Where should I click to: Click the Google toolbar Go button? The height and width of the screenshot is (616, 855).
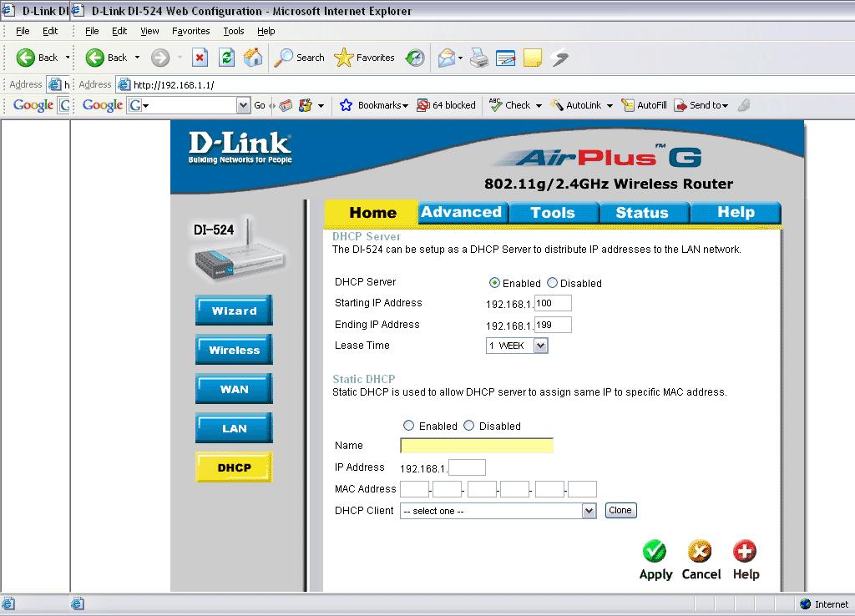click(260, 105)
